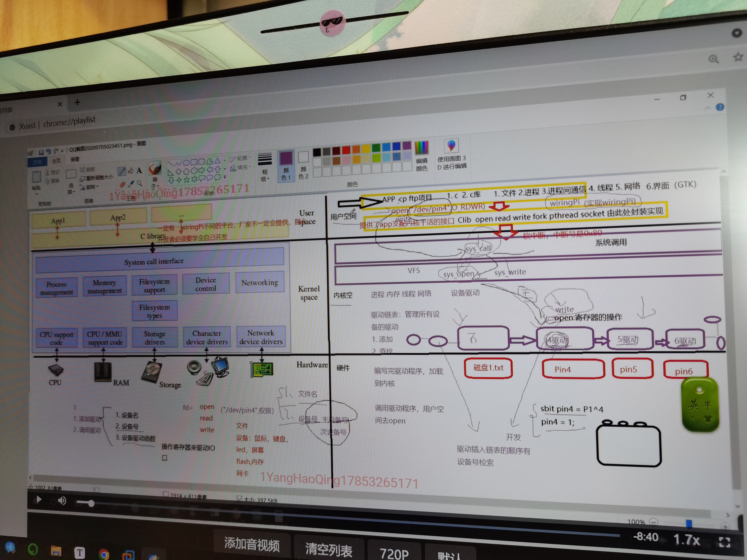Close the browser tab with X
Viewport: 747px width, 560px height.
pos(60,104)
